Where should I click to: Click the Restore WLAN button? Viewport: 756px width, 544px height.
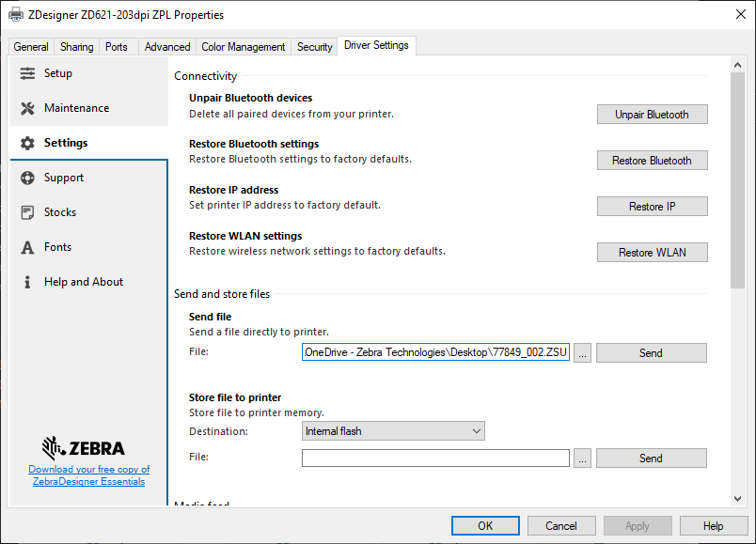pyautogui.click(x=652, y=253)
